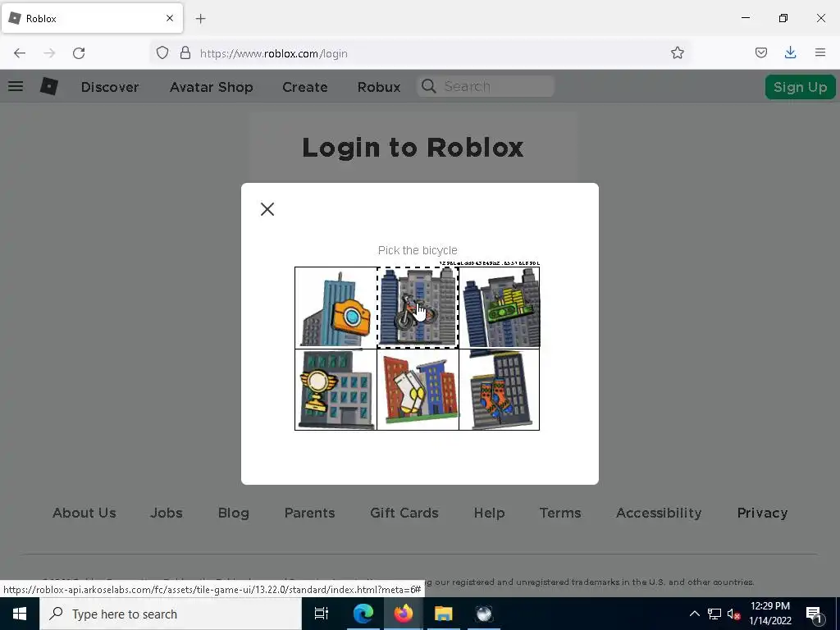The image size is (840, 630).
Task: Open the tracking protection shield icon
Action: tap(162, 53)
